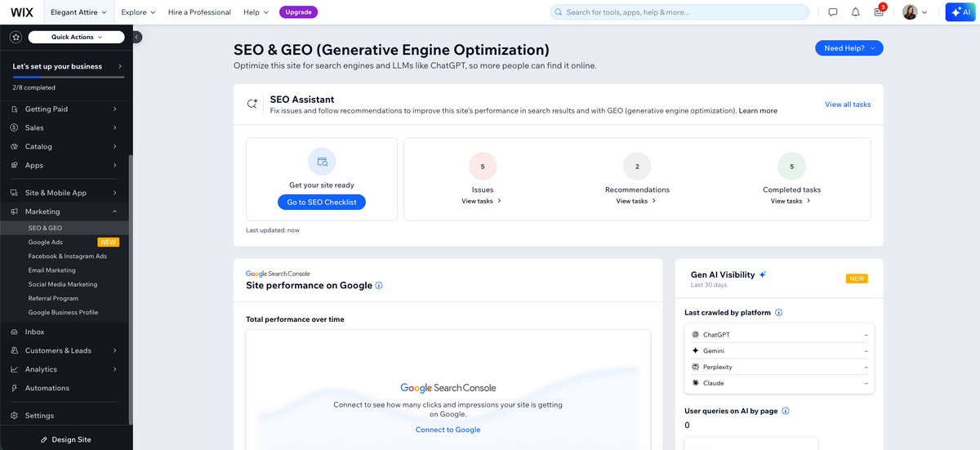Click the Analytics chart icon
980x450 pixels.
click(16, 369)
